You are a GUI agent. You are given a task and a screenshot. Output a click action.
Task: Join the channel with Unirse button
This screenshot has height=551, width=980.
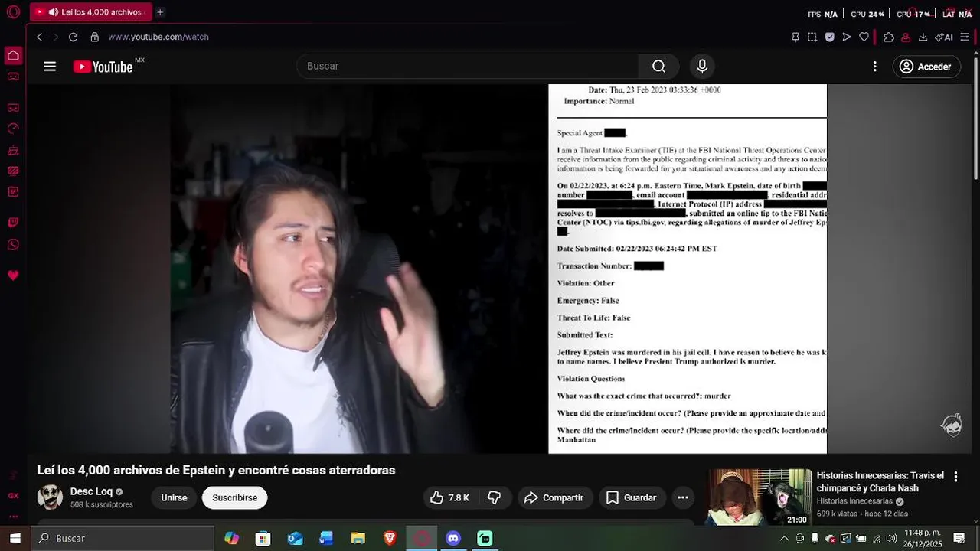[x=174, y=497]
